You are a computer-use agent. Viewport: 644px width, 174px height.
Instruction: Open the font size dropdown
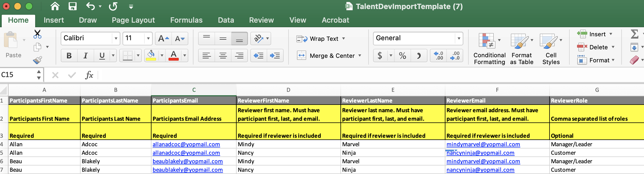click(148, 38)
